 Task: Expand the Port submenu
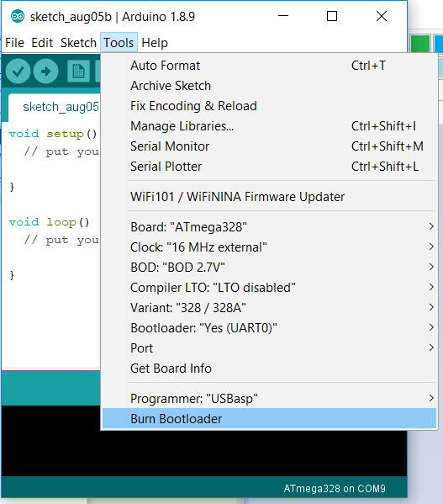[x=269, y=348]
